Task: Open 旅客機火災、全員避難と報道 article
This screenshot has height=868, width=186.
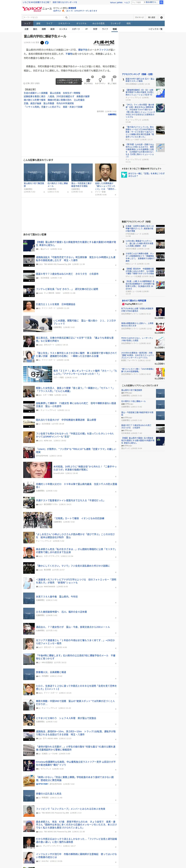Action: pyautogui.click(x=51, y=672)
